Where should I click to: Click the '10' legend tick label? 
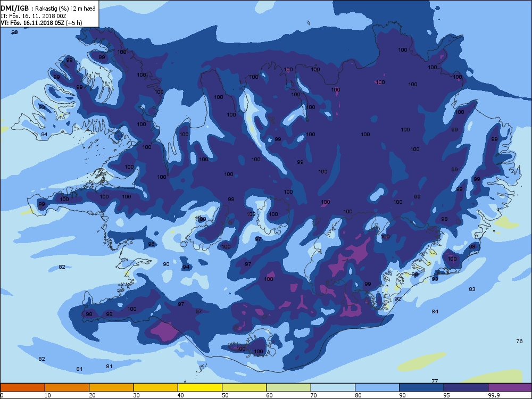[47, 395]
